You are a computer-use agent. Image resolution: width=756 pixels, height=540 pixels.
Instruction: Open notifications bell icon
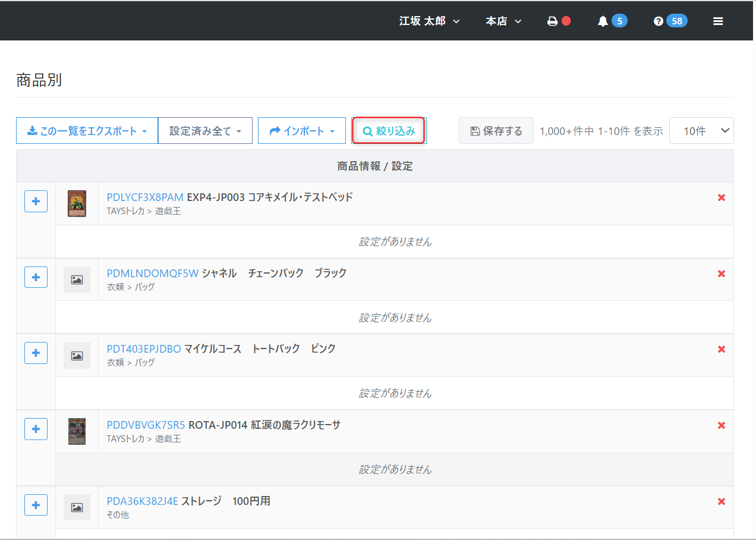[603, 21]
